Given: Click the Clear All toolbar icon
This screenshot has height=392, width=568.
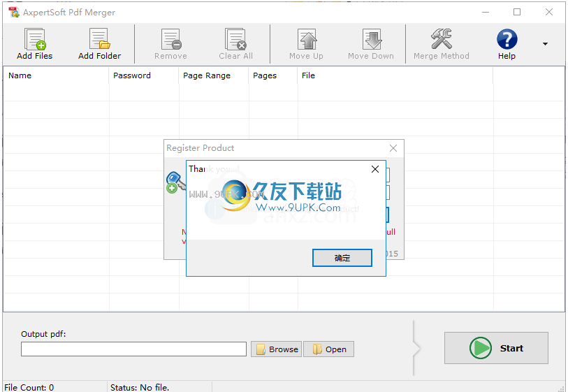Looking at the screenshot, I should pyautogui.click(x=235, y=39).
